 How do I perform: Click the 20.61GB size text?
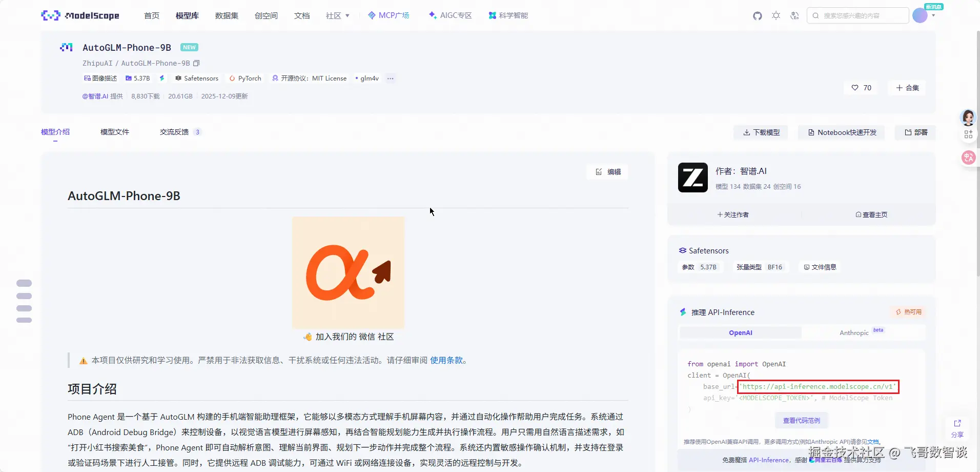click(180, 96)
